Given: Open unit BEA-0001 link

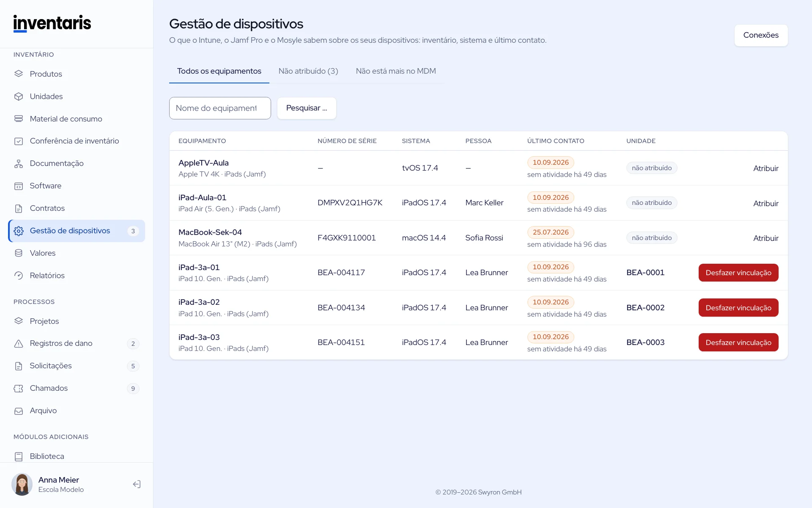Looking at the screenshot, I should (645, 273).
